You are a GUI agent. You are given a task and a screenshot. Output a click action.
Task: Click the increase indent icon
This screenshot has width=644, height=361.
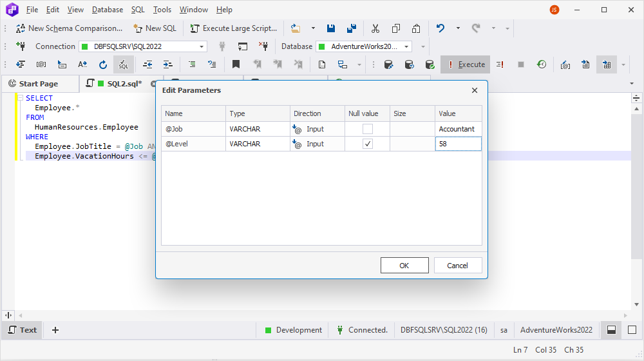(167, 64)
